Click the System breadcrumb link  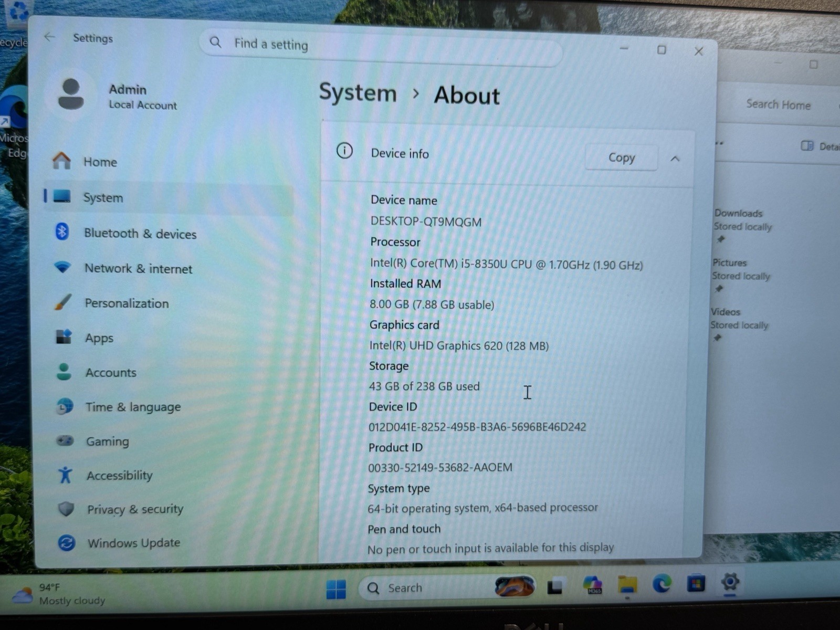[x=358, y=93]
